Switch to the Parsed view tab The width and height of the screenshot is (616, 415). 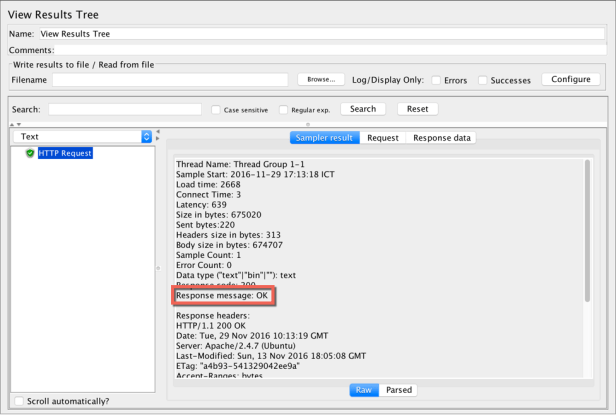pos(399,390)
